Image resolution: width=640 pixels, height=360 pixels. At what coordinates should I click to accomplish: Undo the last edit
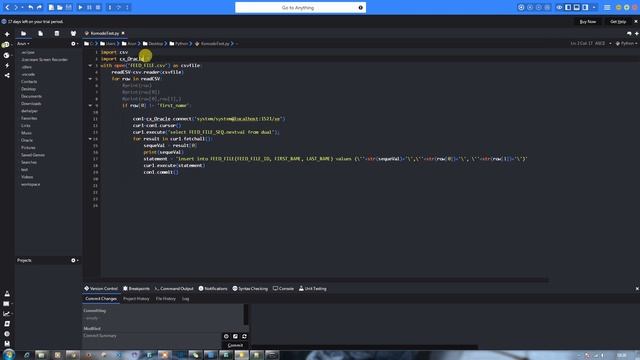tap(31, 7)
